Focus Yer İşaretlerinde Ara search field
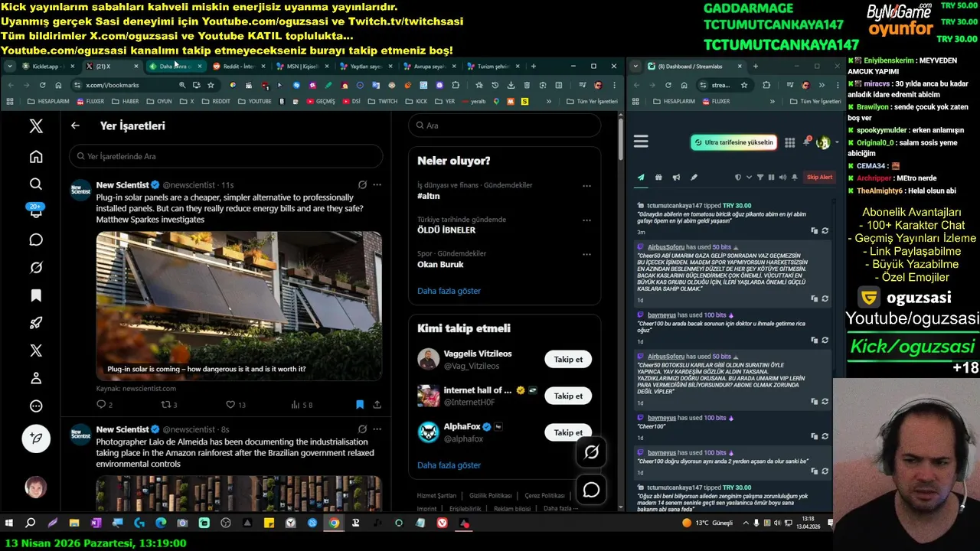980x551 pixels. point(226,156)
